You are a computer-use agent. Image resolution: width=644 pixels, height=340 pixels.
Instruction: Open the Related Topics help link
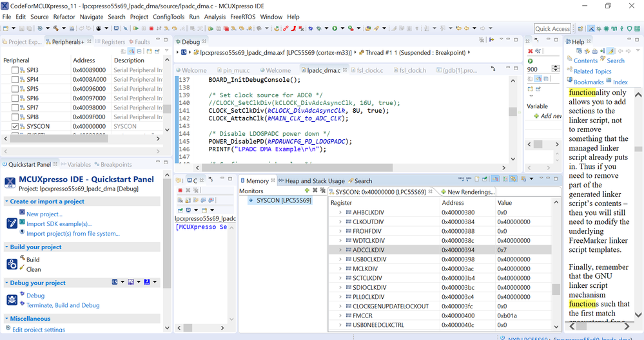(592, 71)
